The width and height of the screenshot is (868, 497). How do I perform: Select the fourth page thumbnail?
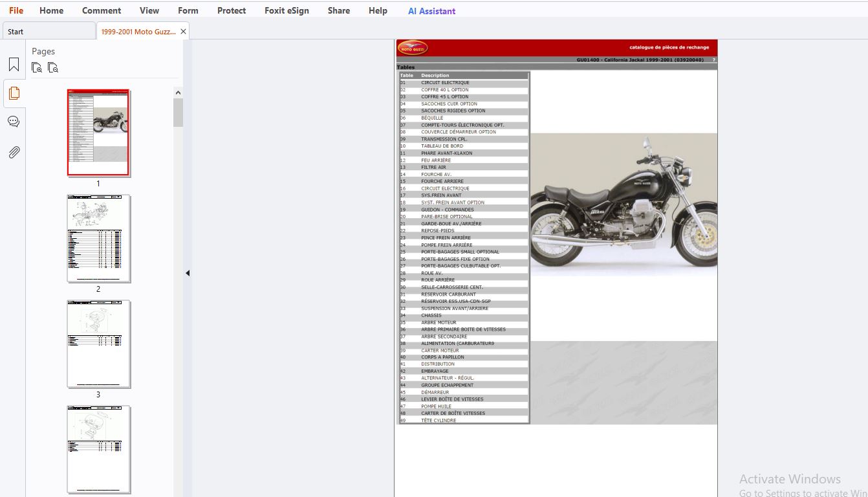[x=98, y=449]
